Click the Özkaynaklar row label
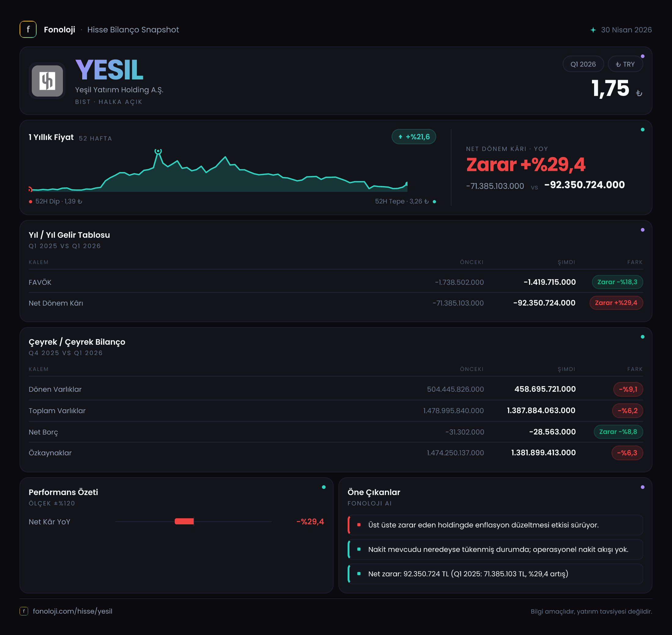The width and height of the screenshot is (672, 635). 50,453
